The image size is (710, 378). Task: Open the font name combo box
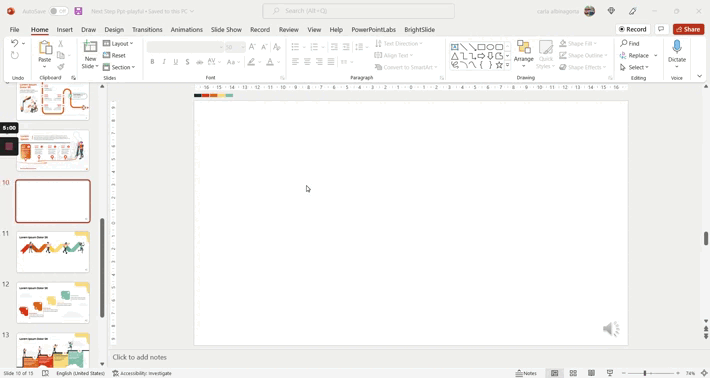coord(185,47)
